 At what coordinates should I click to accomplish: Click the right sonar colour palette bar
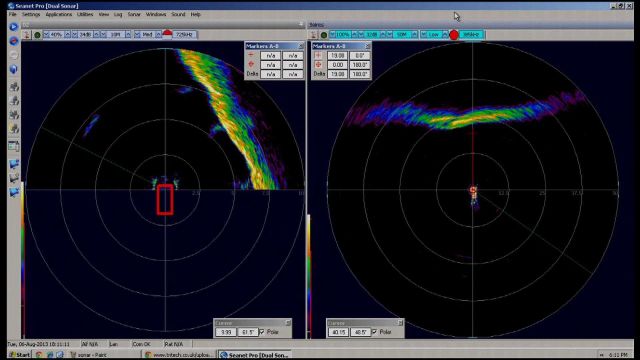point(309,277)
